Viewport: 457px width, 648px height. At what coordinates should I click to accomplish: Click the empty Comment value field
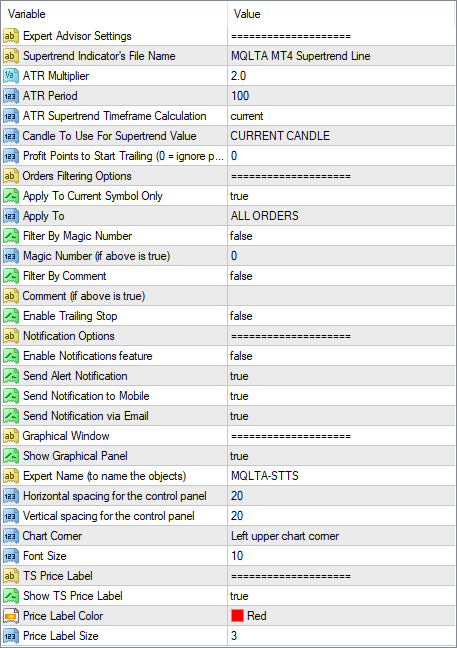pyautogui.click(x=341, y=296)
